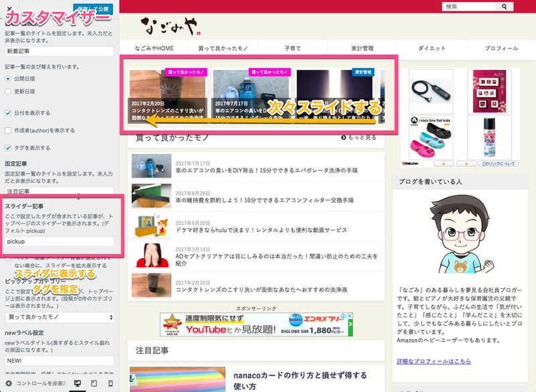Click the pickup slider tag input field
Image resolution: width=536 pixels, height=392 pixels.
click(59, 241)
